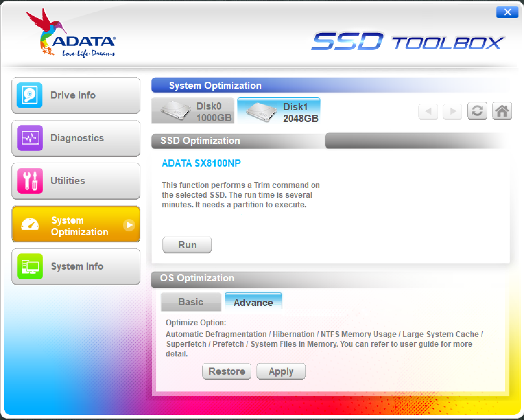Select the Disk0 1000GB drive tab
Screen dimensions: 524x420
(x=193, y=111)
